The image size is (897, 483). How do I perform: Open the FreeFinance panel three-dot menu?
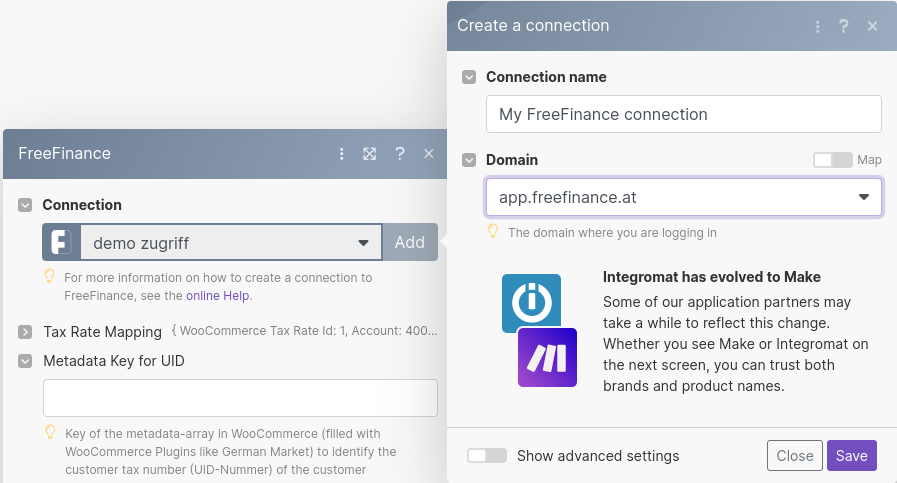point(342,154)
